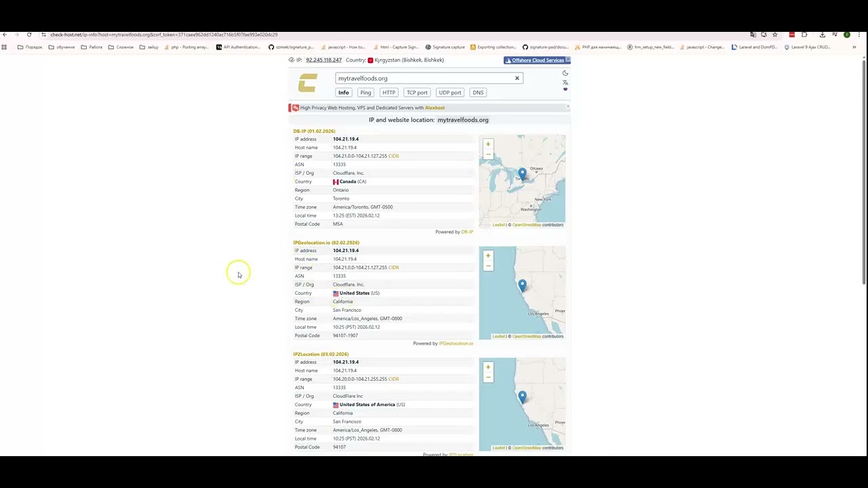Screen dimensions: 868x488
Task: Click the browser address bar URL
Action: [163, 35]
